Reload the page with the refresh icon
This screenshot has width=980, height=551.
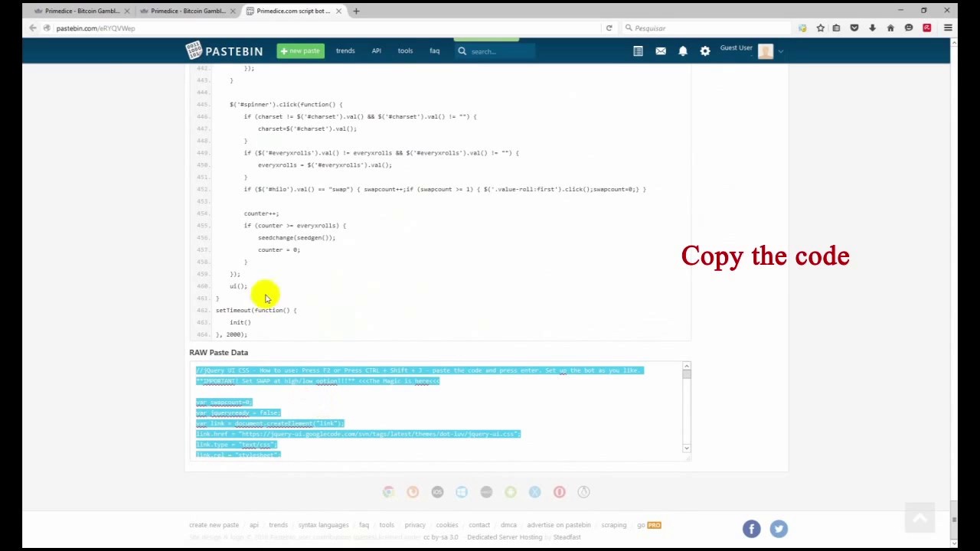click(x=609, y=28)
